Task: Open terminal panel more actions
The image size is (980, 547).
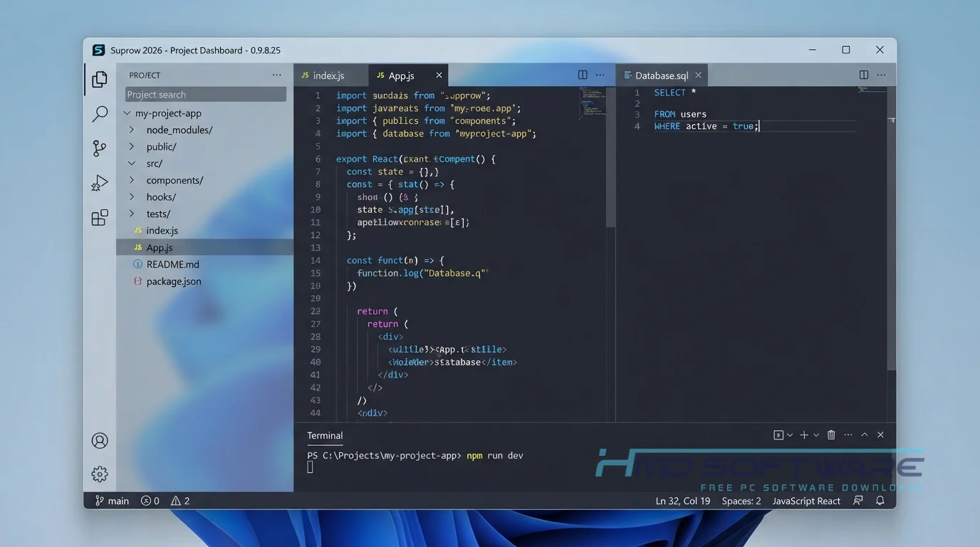Action: pos(848,434)
